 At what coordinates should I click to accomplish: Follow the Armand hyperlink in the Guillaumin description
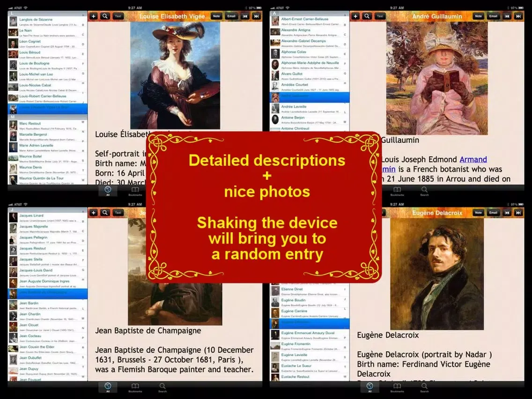(x=473, y=160)
